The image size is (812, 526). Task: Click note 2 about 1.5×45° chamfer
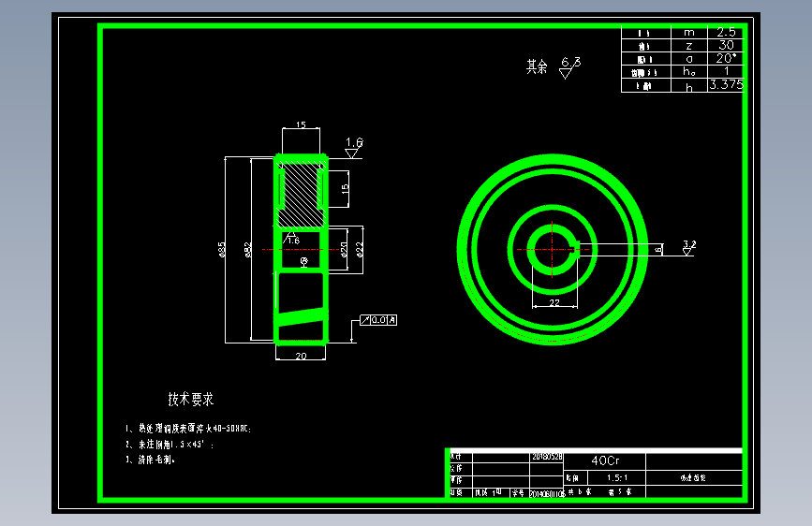(x=170, y=445)
